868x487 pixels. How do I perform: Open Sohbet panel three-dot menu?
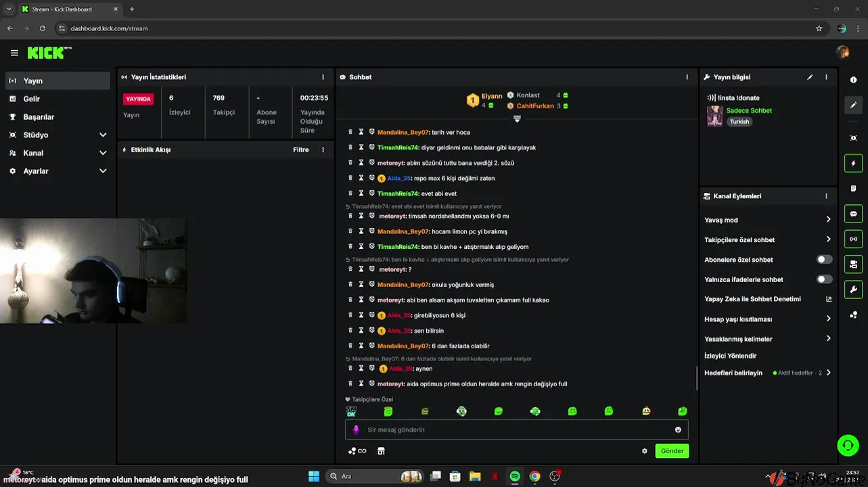687,77
